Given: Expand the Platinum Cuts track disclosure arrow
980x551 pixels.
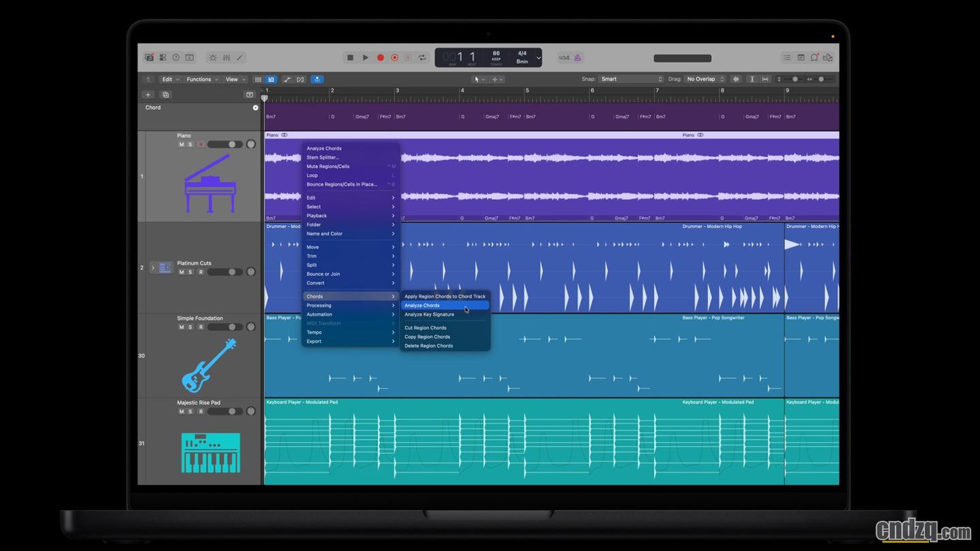Looking at the screenshot, I should coord(152,268).
